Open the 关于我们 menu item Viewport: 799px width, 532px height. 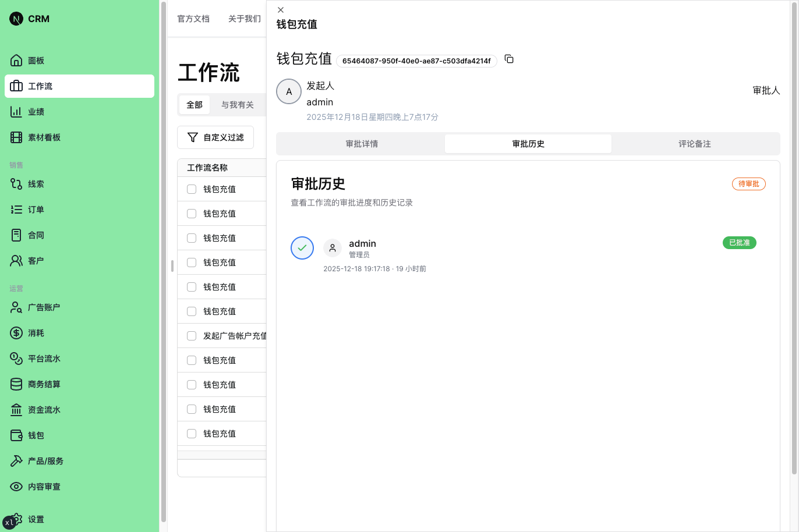pos(244,19)
